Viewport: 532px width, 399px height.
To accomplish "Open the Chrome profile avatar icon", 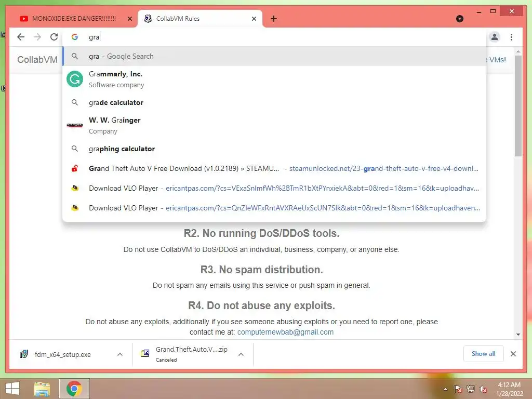I will 495,37.
